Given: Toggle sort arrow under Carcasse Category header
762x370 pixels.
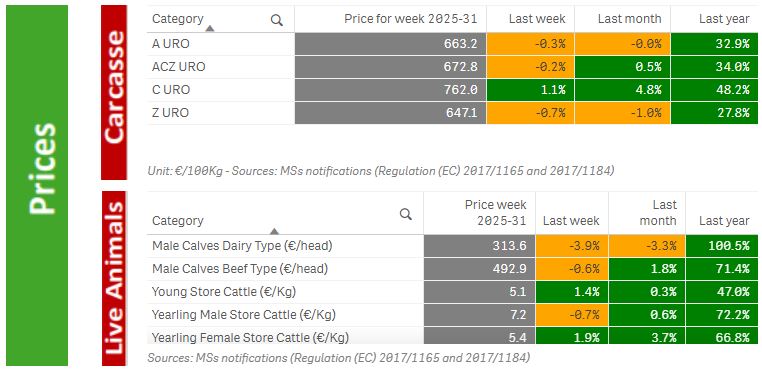Looking at the screenshot, I should coord(209,29).
